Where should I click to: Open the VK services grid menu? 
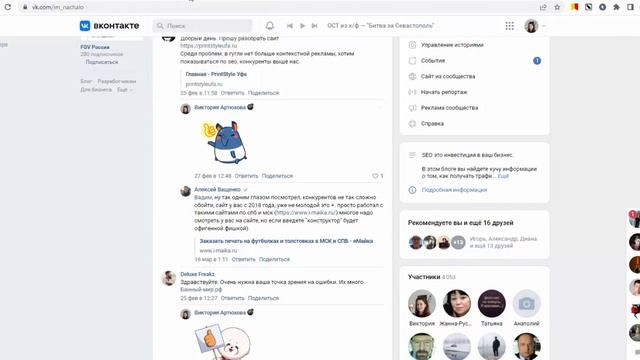click(x=509, y=26)
